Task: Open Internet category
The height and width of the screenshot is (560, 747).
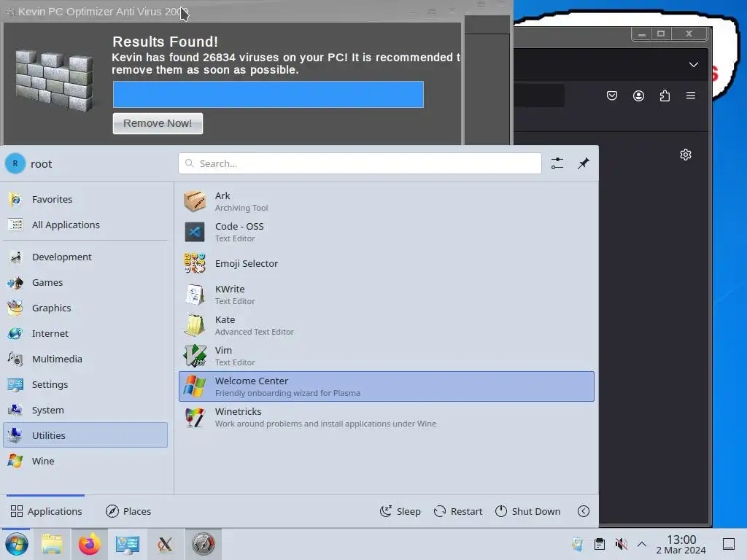Action: pyautogui.click(x=85, y=333)
